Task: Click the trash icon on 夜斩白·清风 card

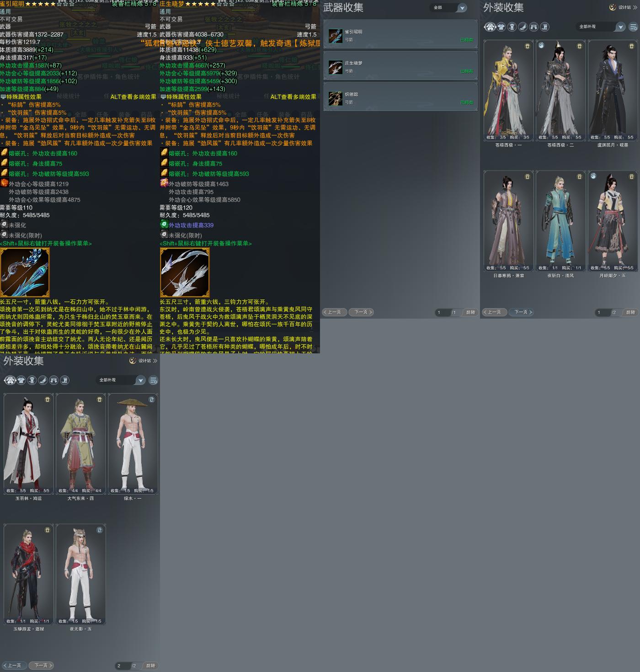Action: (580, 176)
